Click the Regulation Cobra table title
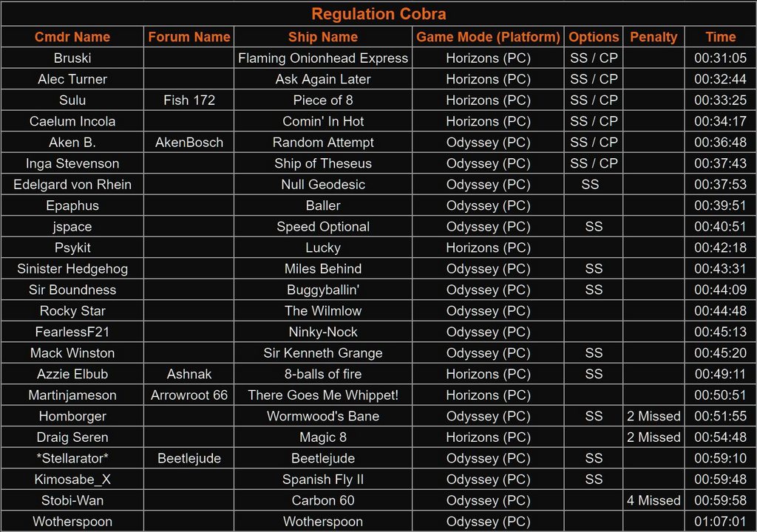Image resolution: width=757 pixels, height=532 pixels. point(378,14)
